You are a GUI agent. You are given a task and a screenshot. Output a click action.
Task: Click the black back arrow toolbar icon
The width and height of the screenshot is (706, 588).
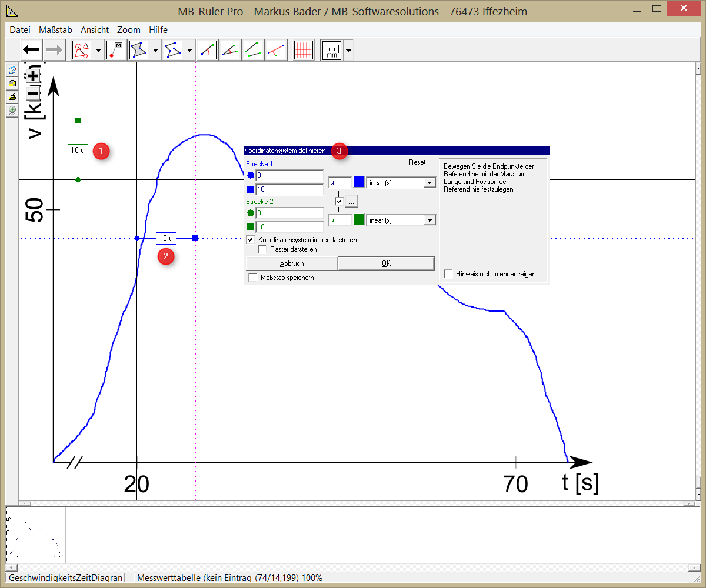[x=31, y=50]
